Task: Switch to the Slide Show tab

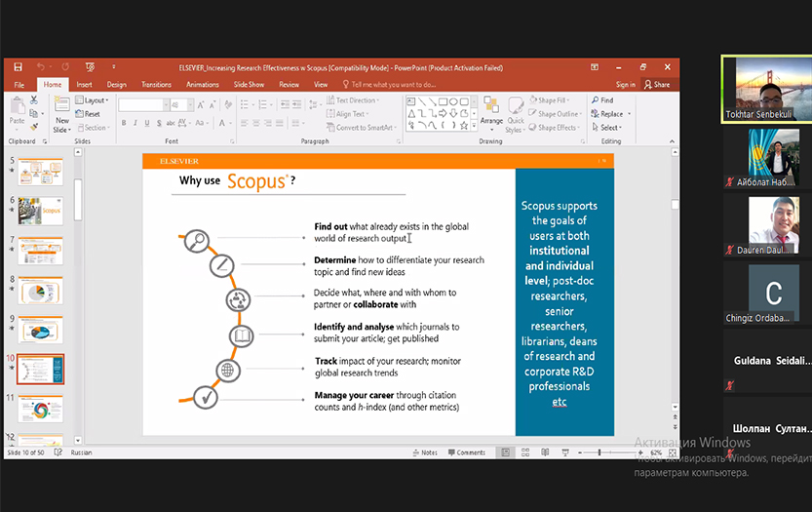Action: 249,85
